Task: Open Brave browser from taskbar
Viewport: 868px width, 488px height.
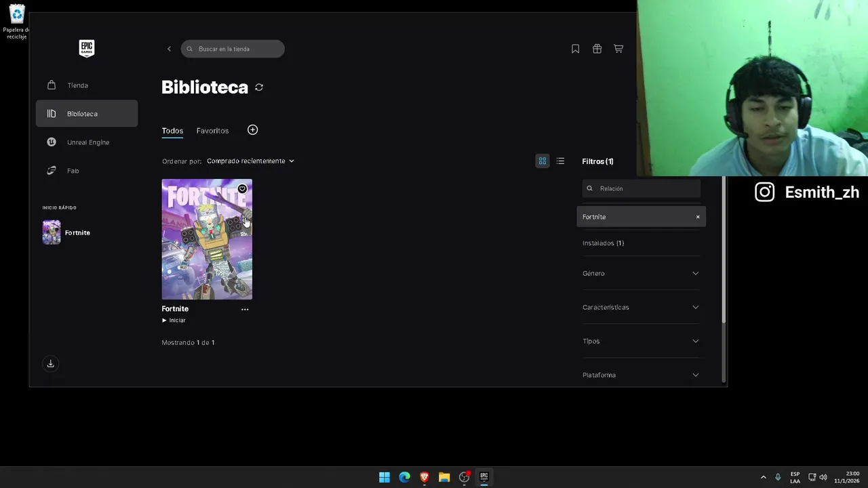Action: (425, 477)
